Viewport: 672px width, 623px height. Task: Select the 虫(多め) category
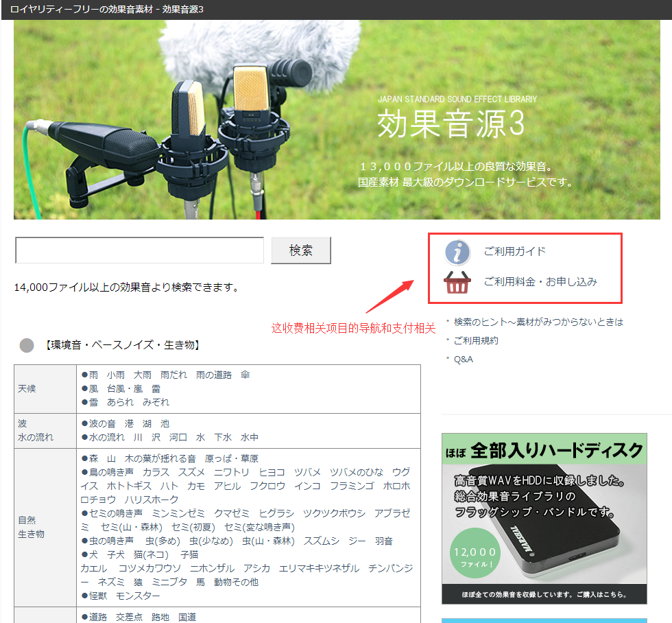(163, 541)
